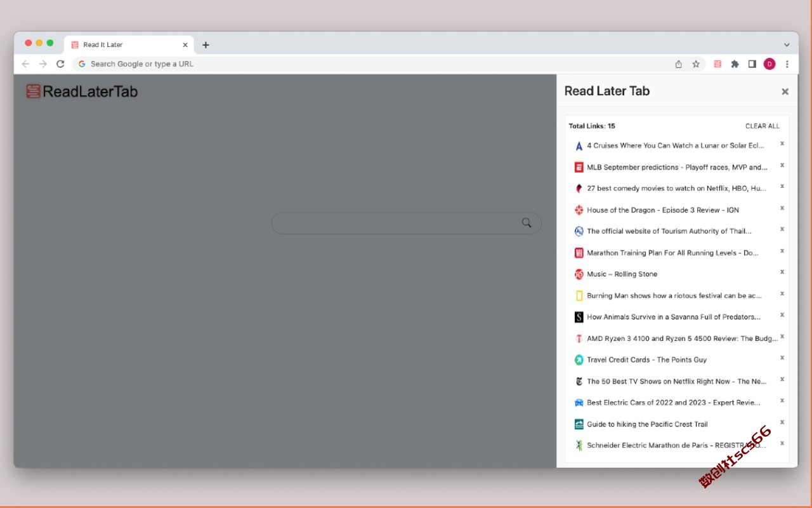Remove the 4 Cruises entry with its x
The width and height of the screenshot is (812, 508).
(782, 144)
